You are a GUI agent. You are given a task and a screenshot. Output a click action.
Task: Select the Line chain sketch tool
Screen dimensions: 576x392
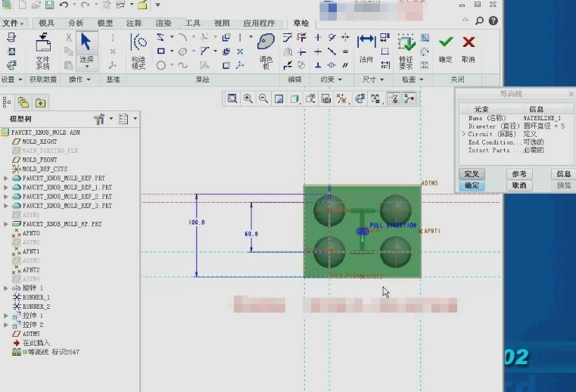160,37
